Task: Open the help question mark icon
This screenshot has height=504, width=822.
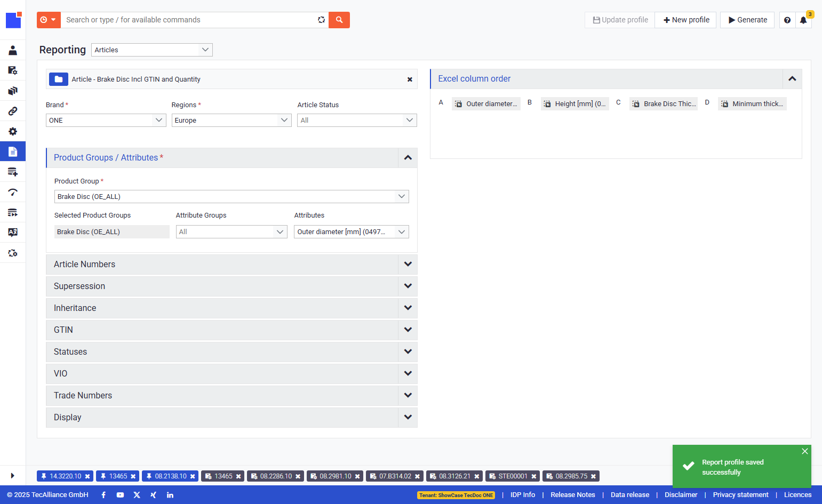Action: click(x=787, y=20)
